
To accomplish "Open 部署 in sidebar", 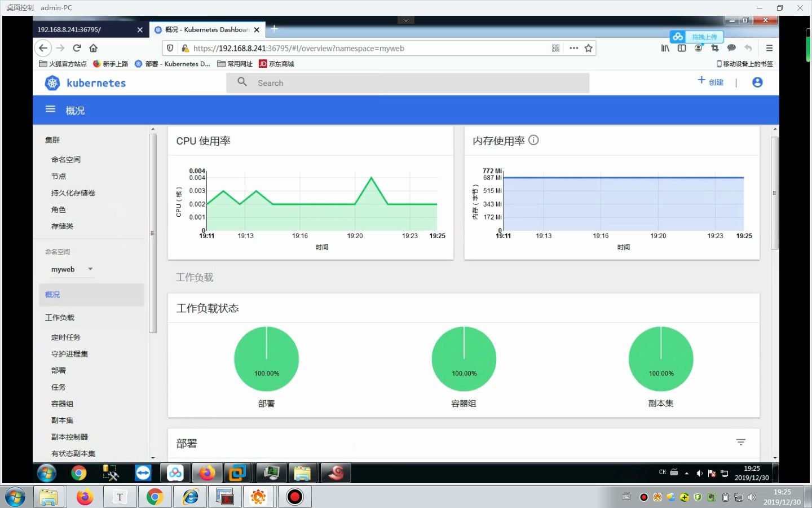I will [59, 370].
